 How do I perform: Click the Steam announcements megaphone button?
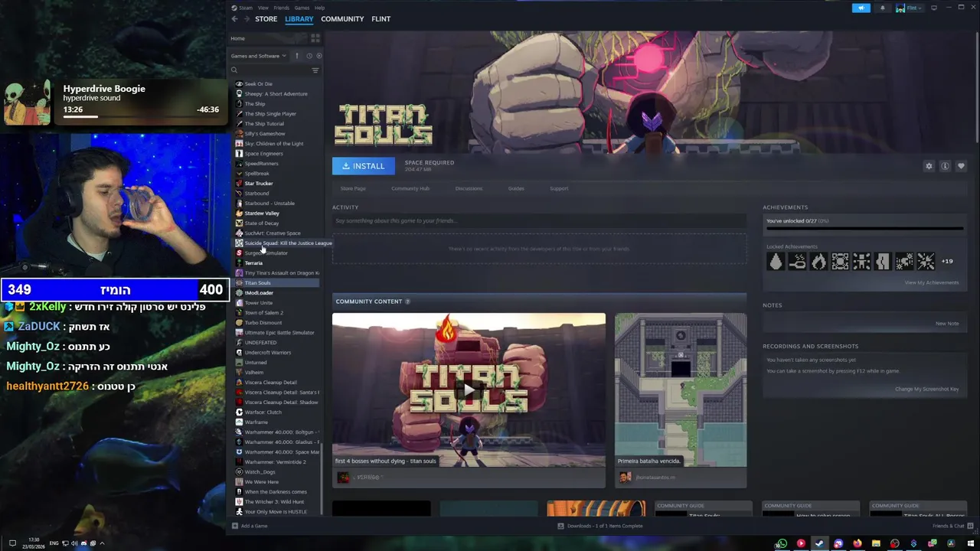tap(861, 8)
